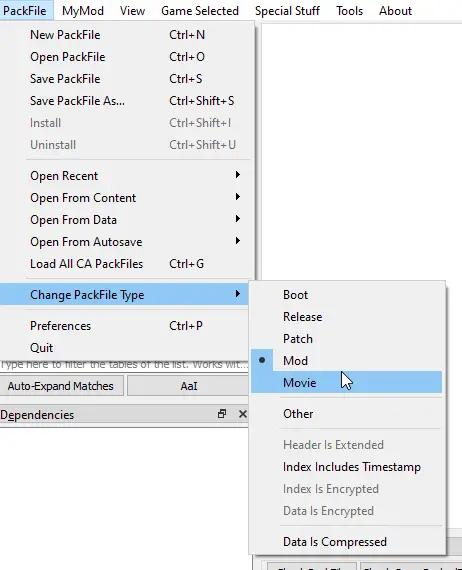Image resolution: width=462 pixels, height=570 pixels.
Task: Expand the Open From Autosave submenu
Action: coord(125,242)
